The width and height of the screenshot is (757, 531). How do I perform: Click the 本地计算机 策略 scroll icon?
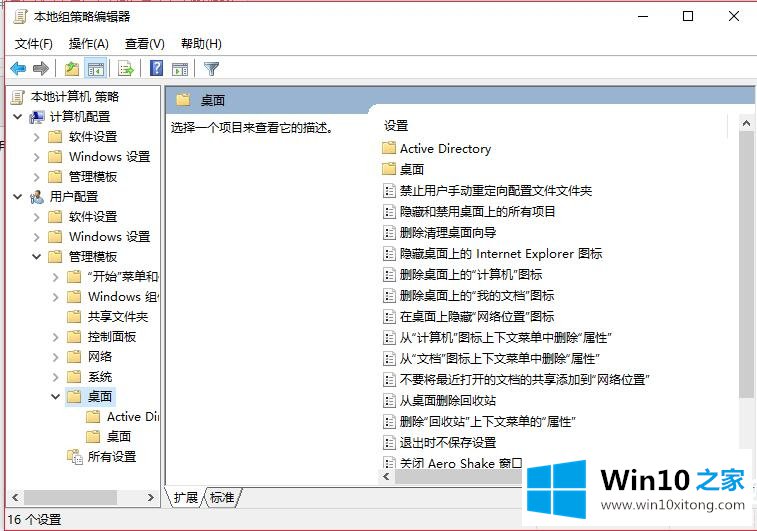click(x=18, y=97)
